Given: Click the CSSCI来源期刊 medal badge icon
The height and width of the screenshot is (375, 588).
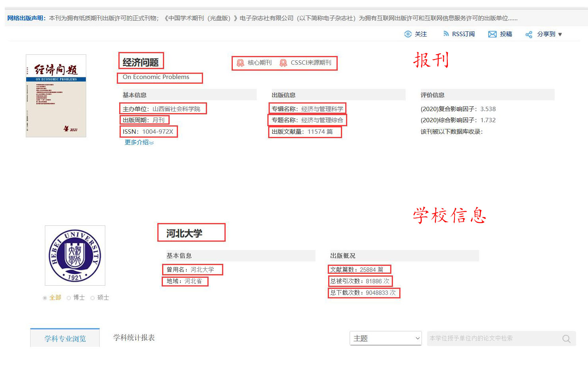Looking at the screenshot, I should tap(284, 63).
